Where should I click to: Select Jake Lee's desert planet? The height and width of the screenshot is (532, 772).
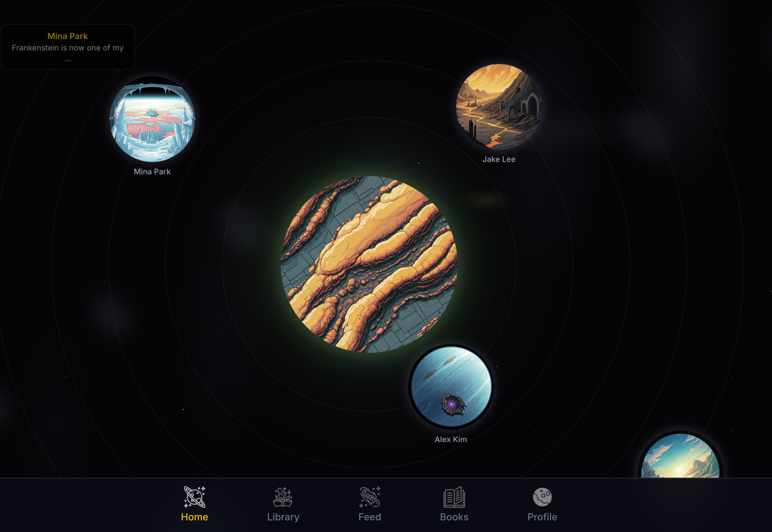coord(499,107)
